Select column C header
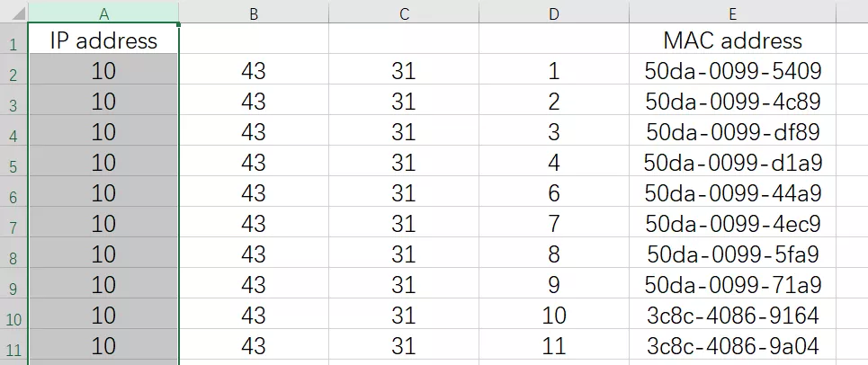 click(x=404, y=13)
